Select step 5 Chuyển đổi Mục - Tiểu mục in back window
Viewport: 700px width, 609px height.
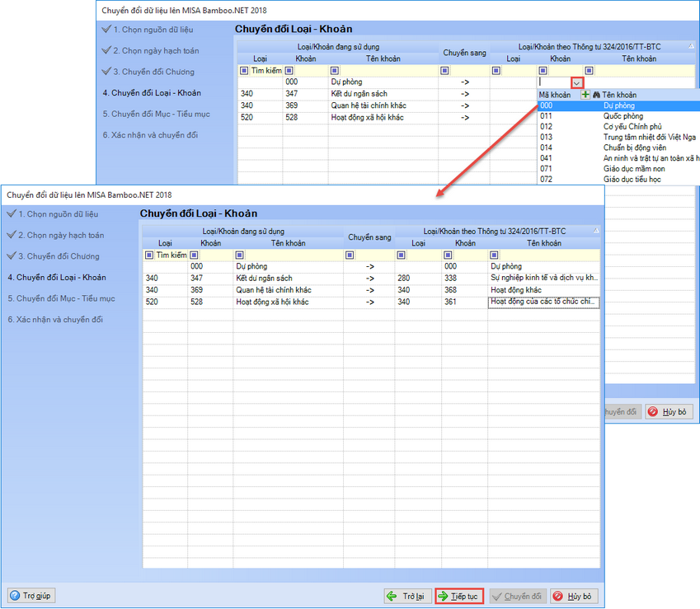157,114
